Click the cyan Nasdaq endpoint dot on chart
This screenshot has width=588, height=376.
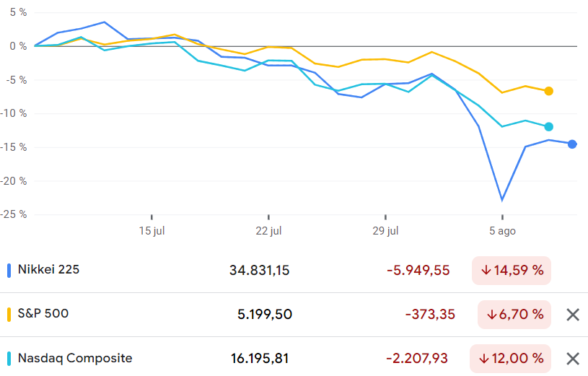point(549,127)
